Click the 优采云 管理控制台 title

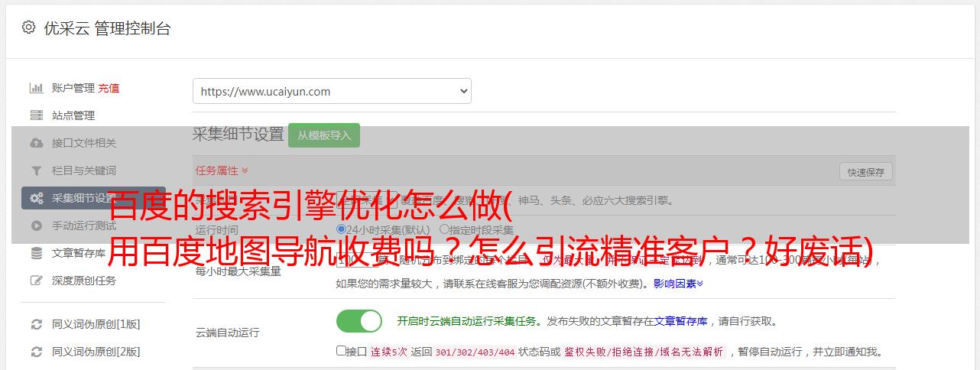(x=107, y=28)
